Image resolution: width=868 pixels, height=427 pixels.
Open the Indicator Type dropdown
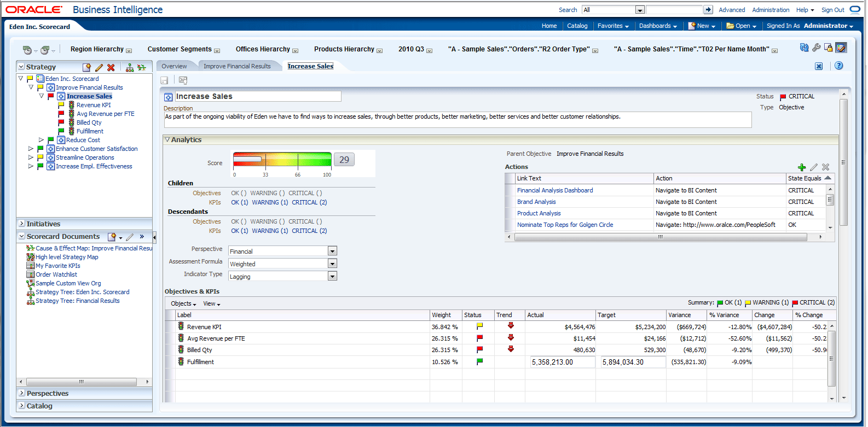332,277
